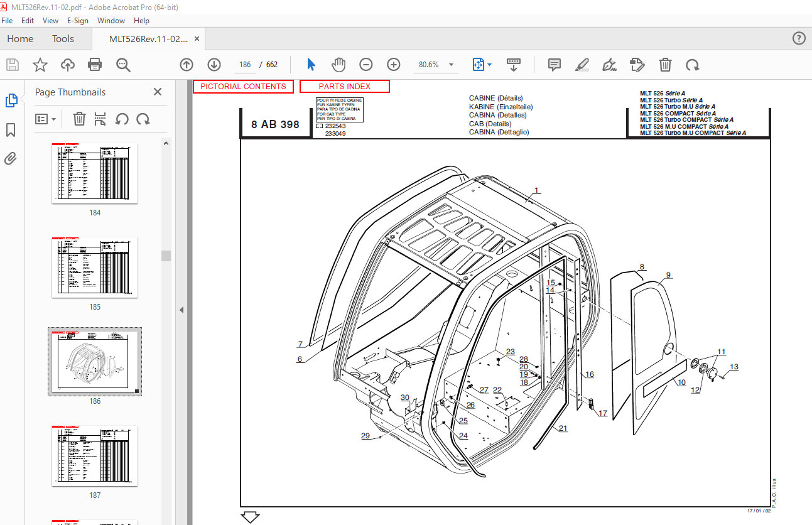Select the MLT526Rev.11-02 document tab

(148, 39)
